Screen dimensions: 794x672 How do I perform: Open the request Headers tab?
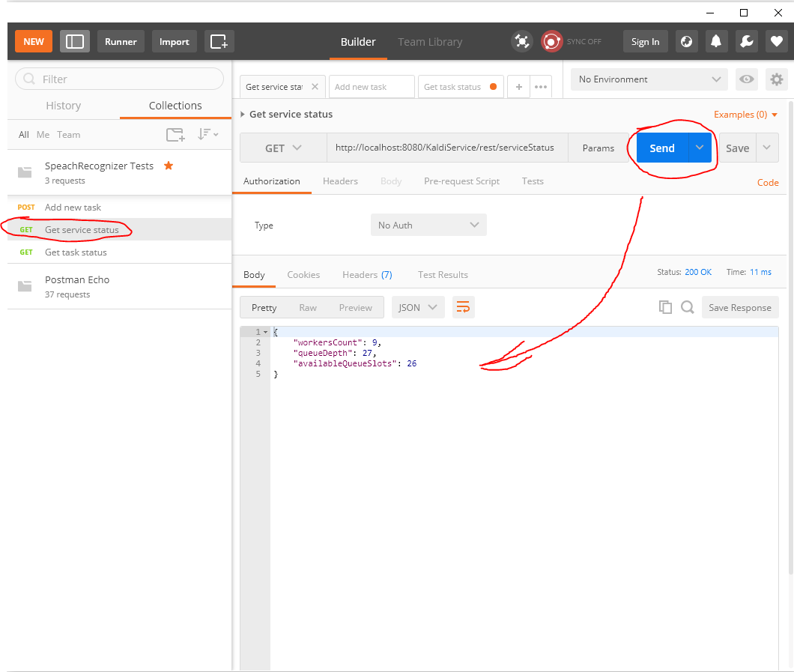pyautogui.click(x=340, y=181)
